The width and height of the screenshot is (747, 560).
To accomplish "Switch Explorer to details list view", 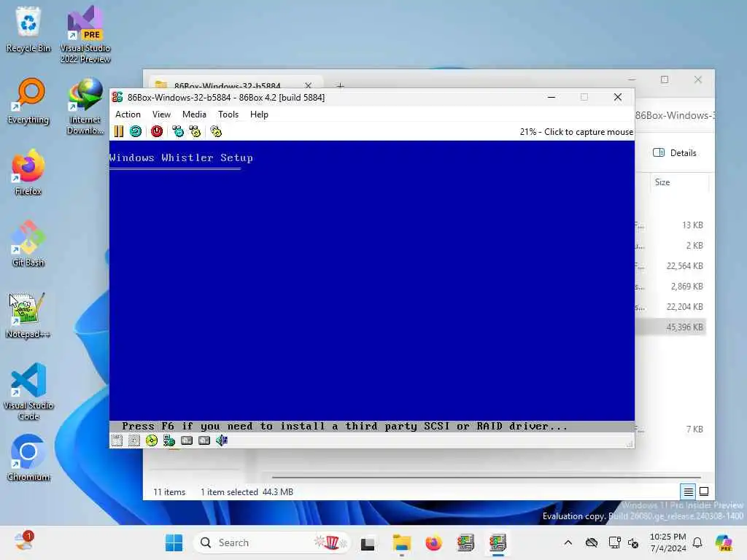I will pyautogui.click(x=688, y=491).
